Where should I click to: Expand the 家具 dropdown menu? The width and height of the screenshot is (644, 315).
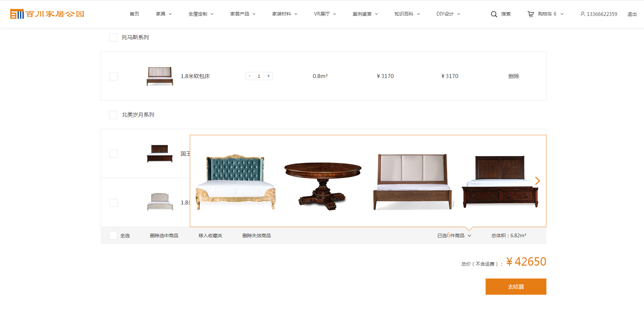click(x=164, y=14)
